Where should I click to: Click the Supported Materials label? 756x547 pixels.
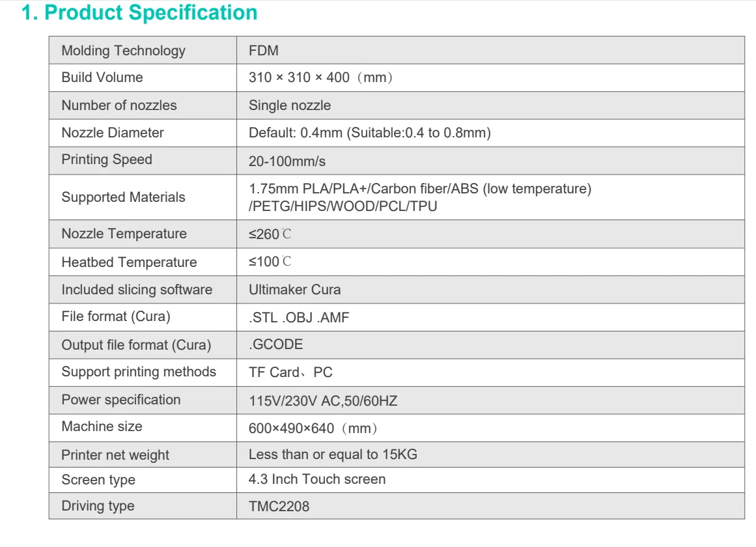(x=123, y=197)
